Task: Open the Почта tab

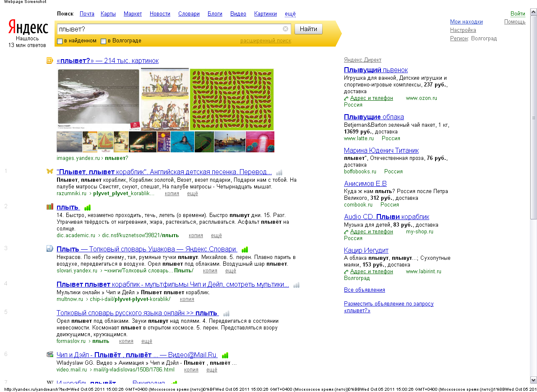Action: tap(87, 14)
